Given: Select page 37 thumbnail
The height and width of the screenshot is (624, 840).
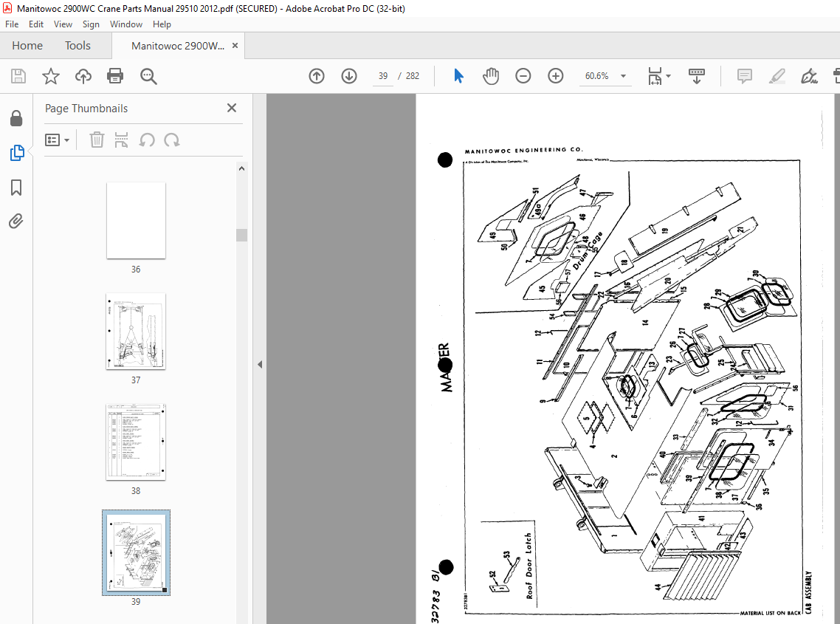Looking at the screenshot, I should click(x=136, y=332).
